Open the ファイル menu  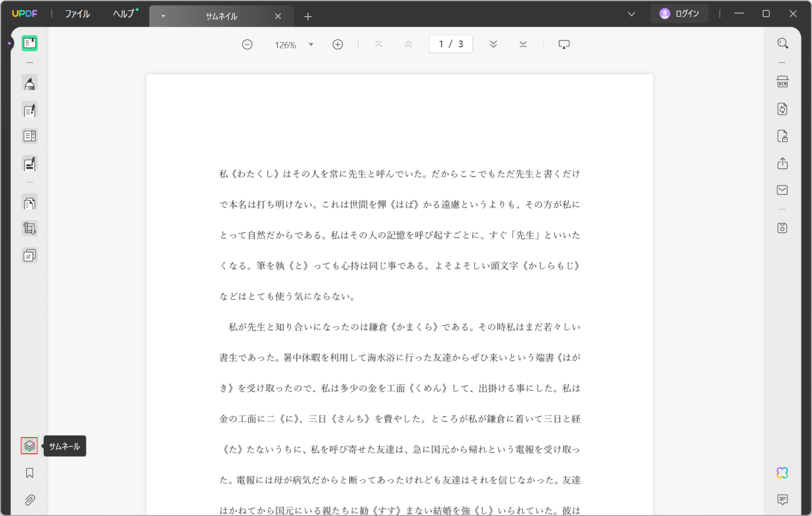coord(77,14)
